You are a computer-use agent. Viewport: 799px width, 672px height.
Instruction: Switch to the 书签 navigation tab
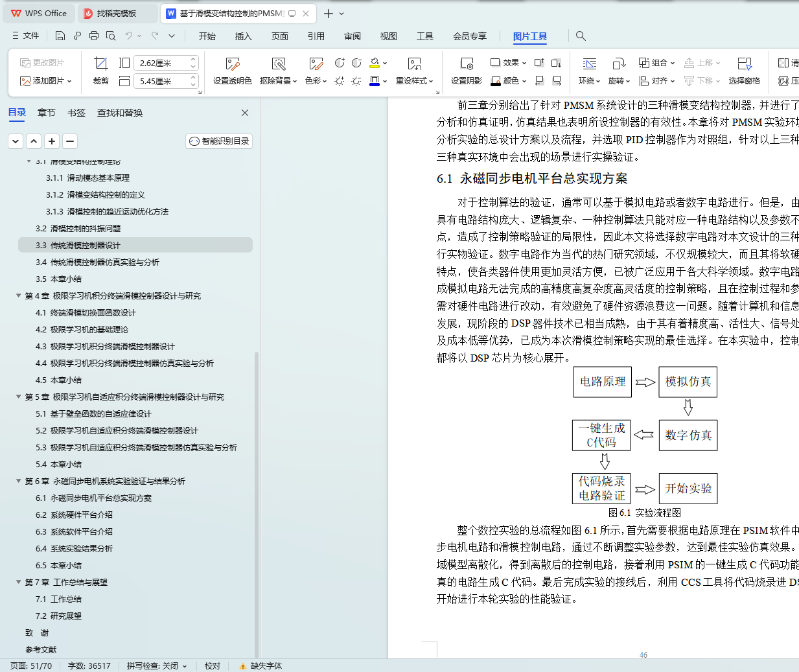coord(76,113)
